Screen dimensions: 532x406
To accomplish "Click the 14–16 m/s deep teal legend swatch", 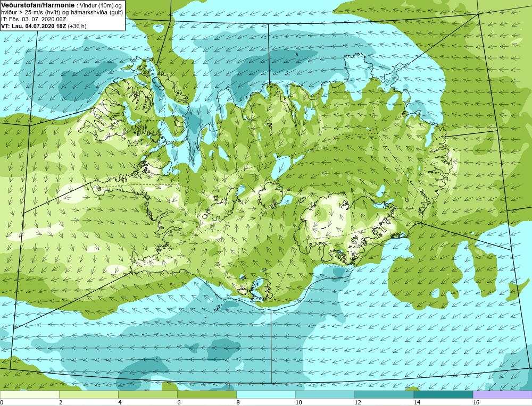I will (443, 394).
